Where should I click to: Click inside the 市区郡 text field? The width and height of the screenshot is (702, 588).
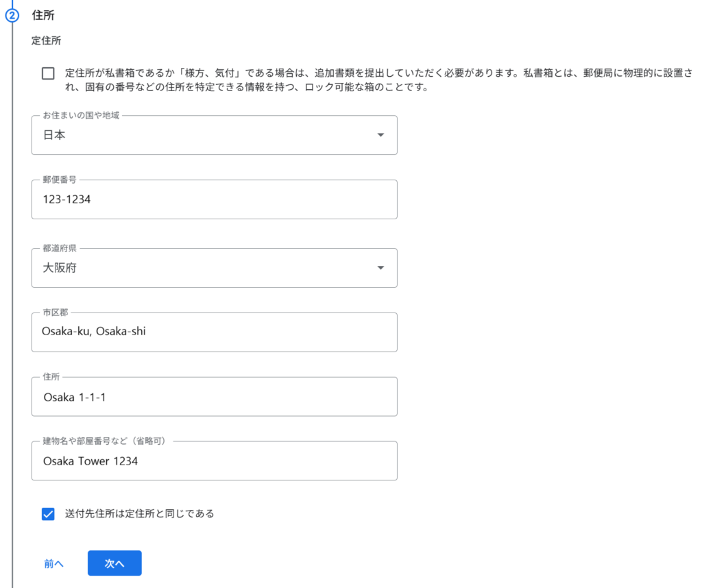pos(214,332)
